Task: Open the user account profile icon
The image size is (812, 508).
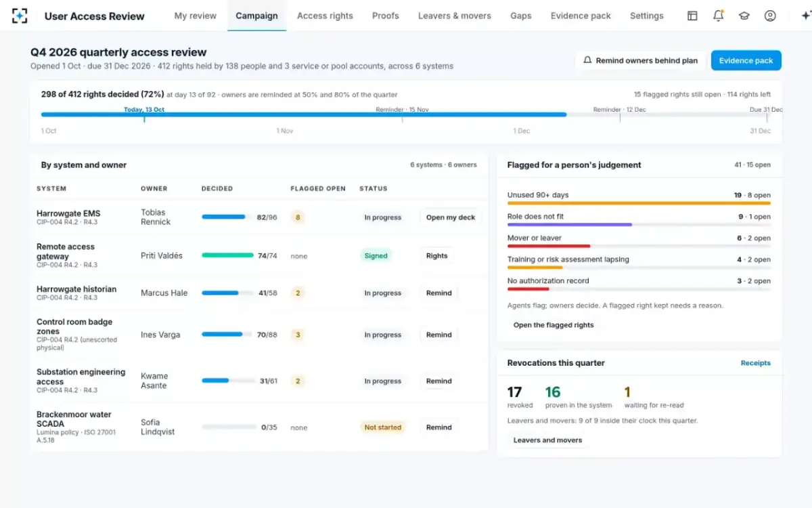Action: point(770,16)
